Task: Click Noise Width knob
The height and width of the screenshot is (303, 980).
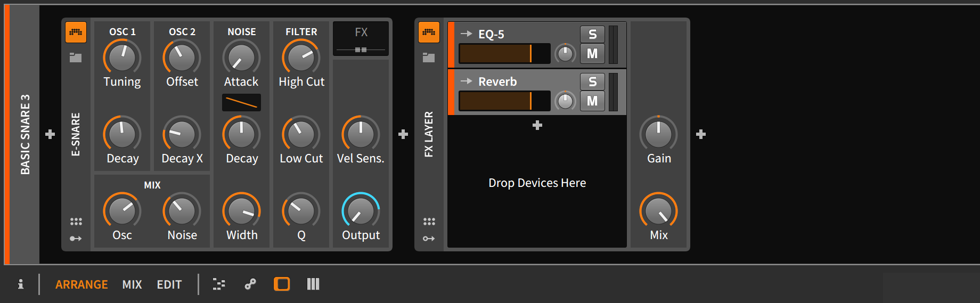Action: [241, 211]
